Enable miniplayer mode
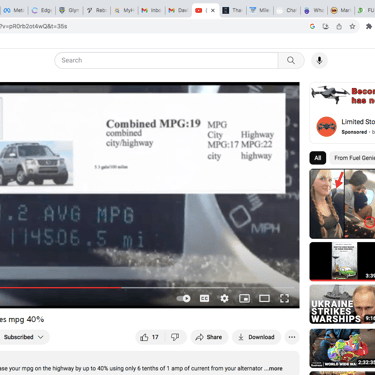 click(244, 298)
